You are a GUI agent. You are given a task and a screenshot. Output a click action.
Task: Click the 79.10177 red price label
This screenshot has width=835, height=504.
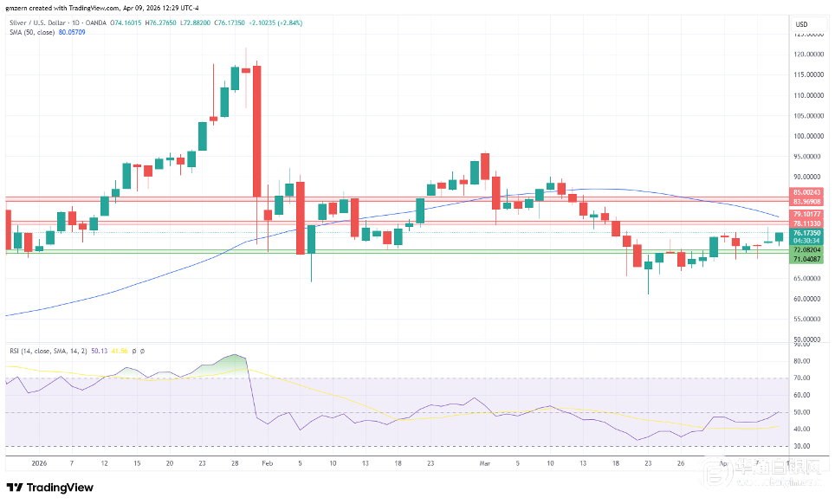coord(807,214)
